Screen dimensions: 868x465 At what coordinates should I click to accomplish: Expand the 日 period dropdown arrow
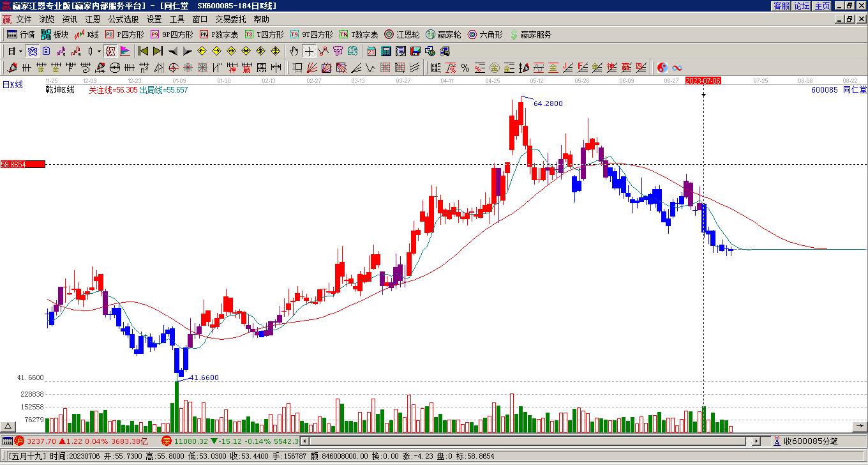click(20, 51)
